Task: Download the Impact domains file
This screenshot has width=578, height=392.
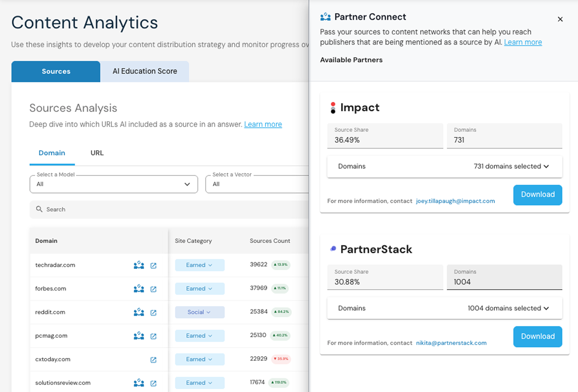Action: (x=537, y=195)
